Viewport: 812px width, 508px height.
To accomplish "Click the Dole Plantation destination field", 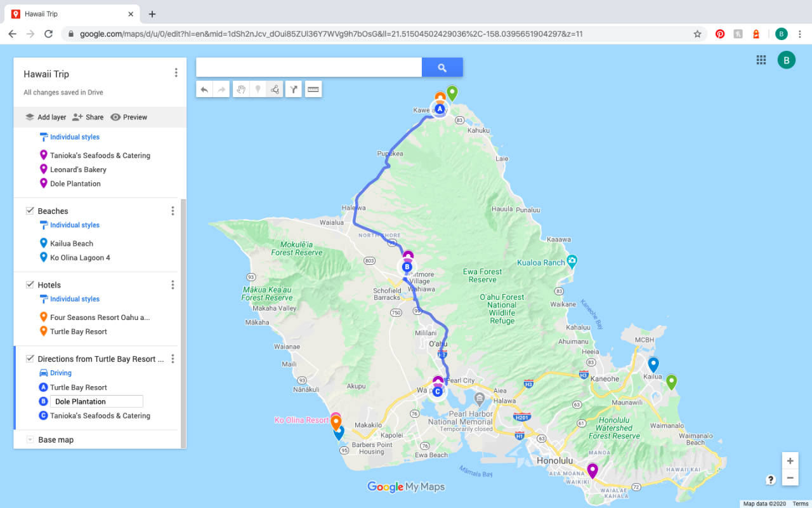I will [x=96, y=401].
